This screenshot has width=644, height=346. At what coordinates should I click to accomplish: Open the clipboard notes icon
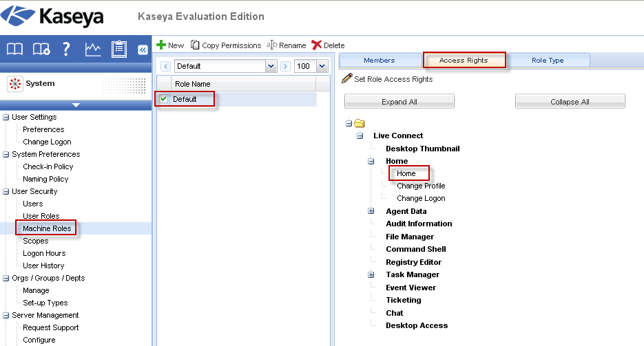click(x=119, y=49)
